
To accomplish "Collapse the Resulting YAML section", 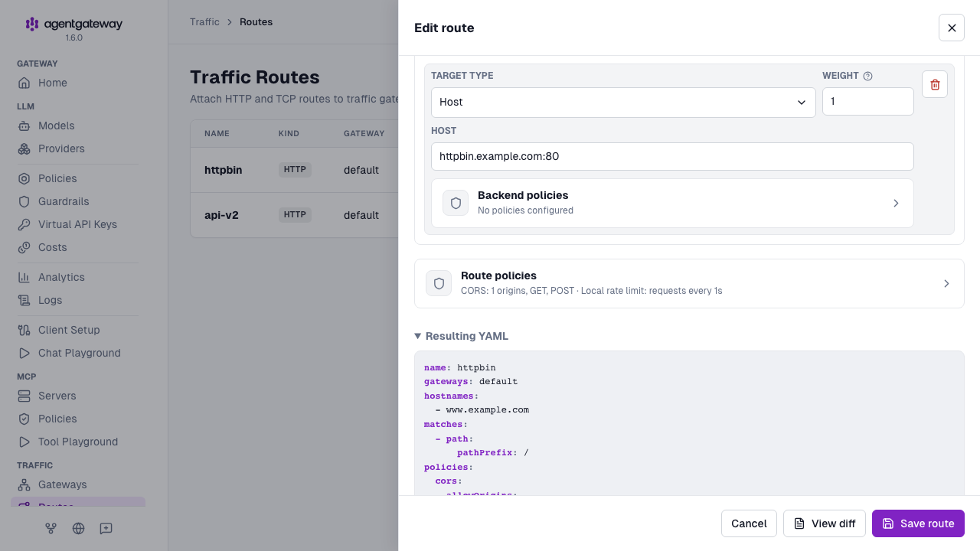I will coord(462,336).
